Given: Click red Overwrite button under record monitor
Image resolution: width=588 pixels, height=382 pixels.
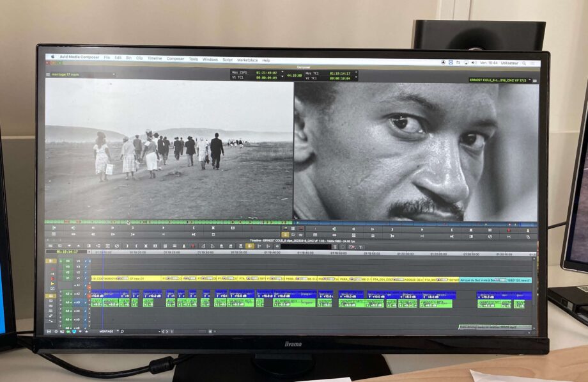Looking at the screenshot, I should [509, 230].
